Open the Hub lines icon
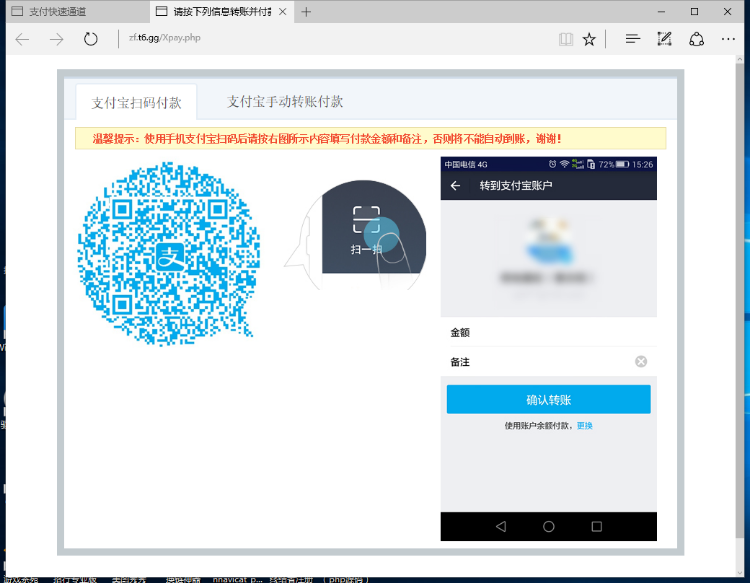 pyautogui.click(x=632, y=39)
